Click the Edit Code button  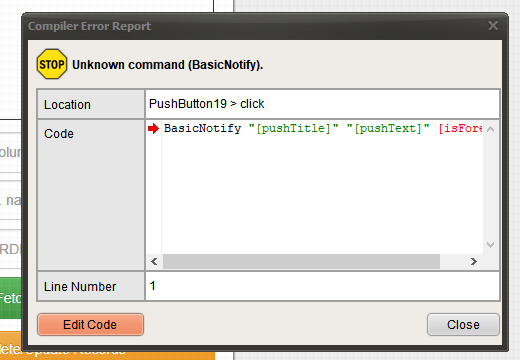click(90, 324)
